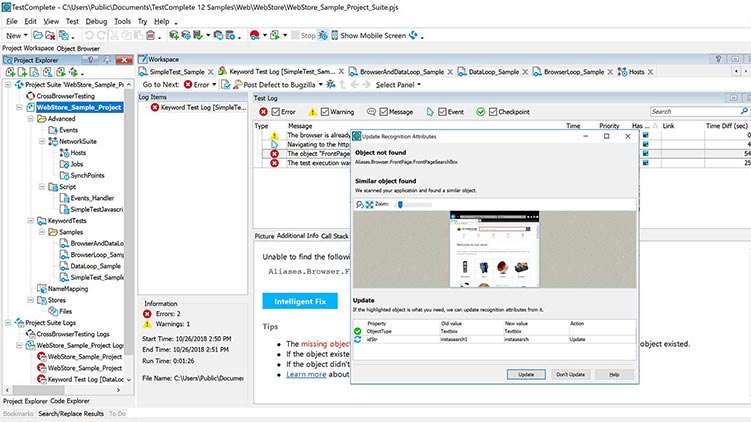Click the Project Explorer help question icon
The image size is (751, 422).
point(90,60)
